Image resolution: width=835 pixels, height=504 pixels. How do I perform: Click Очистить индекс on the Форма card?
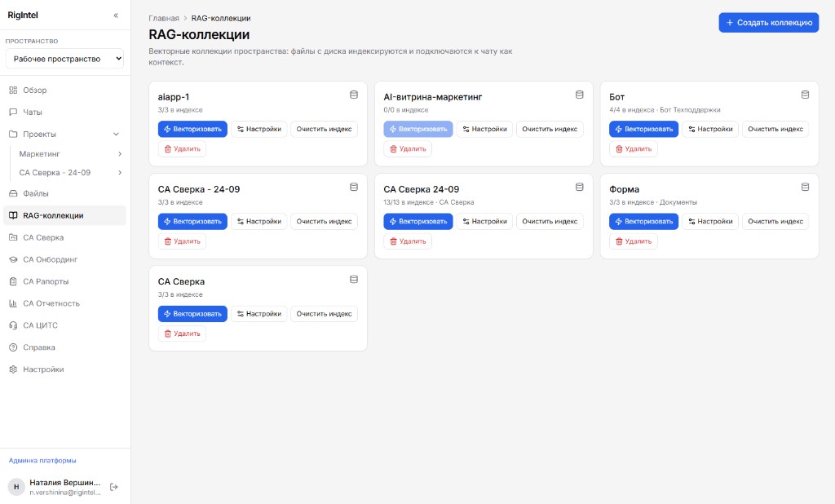(x=775, y=221)
